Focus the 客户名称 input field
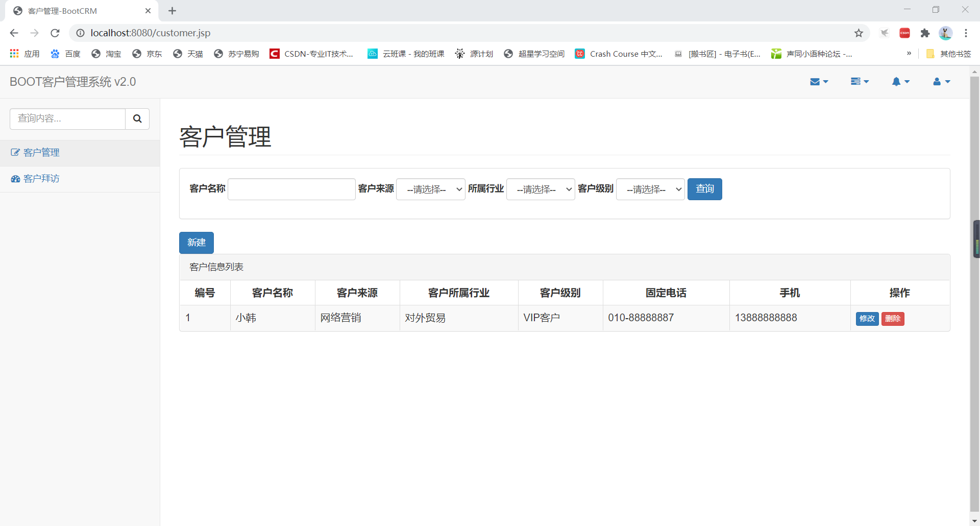 291,189
